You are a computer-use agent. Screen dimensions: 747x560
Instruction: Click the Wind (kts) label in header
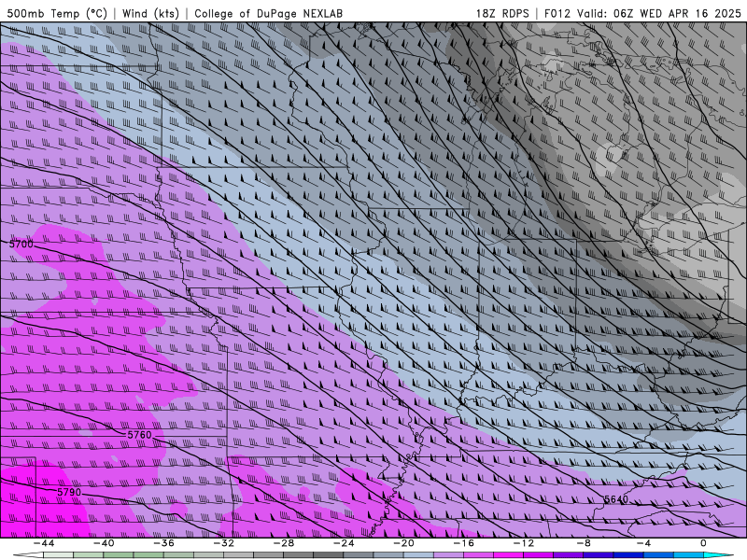[x=150, y=13]
